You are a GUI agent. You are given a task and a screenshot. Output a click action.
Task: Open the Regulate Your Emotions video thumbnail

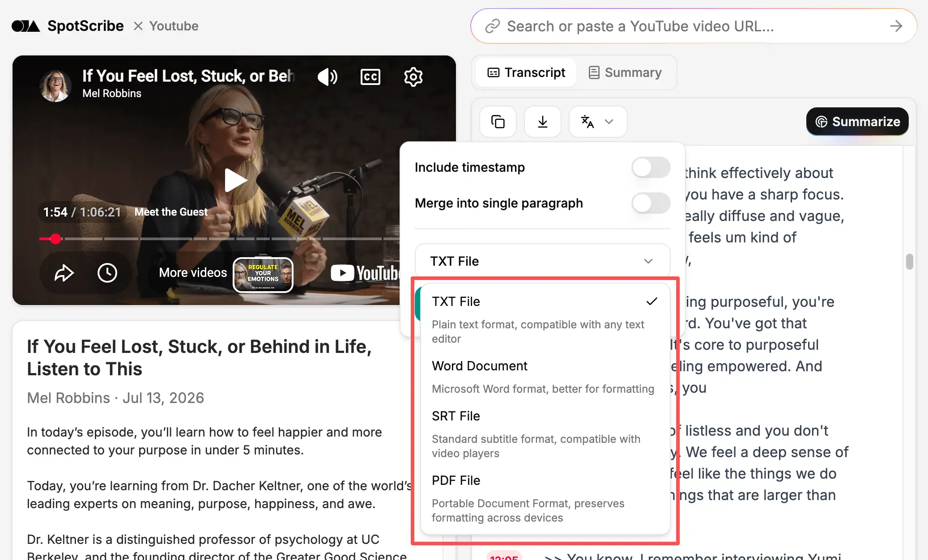pyautogui.click(x=263, y=275)
